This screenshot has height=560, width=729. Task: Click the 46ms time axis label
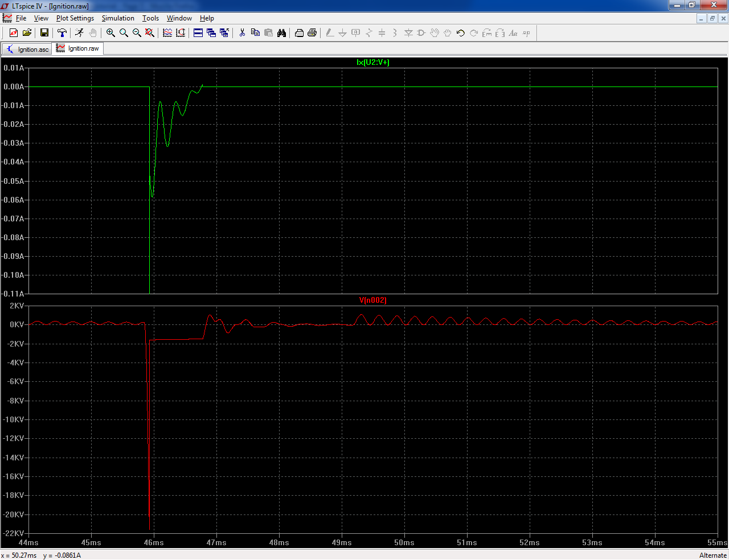tap(154, 542)
